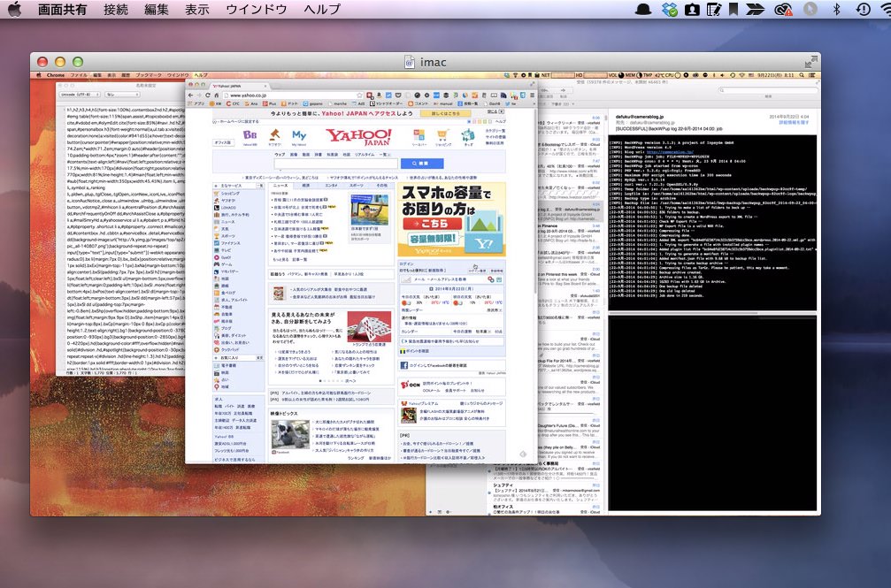Open the アプリ bookmarks bar item
Screen dimensions: 891x588
pos(196,104)
